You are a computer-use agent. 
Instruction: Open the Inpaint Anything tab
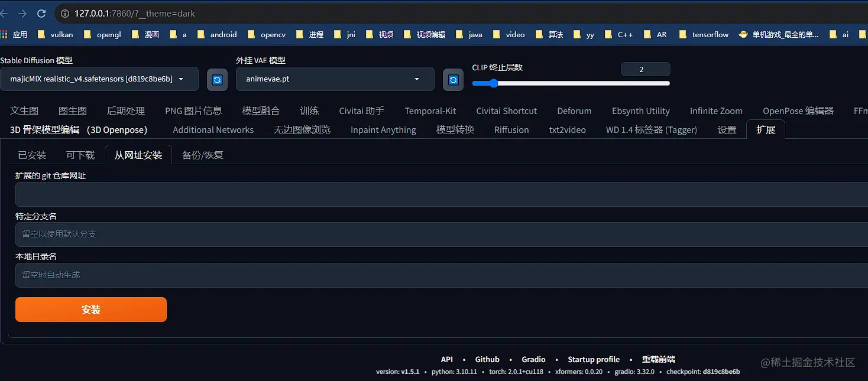pyautogui.click(x=383, y=130)
